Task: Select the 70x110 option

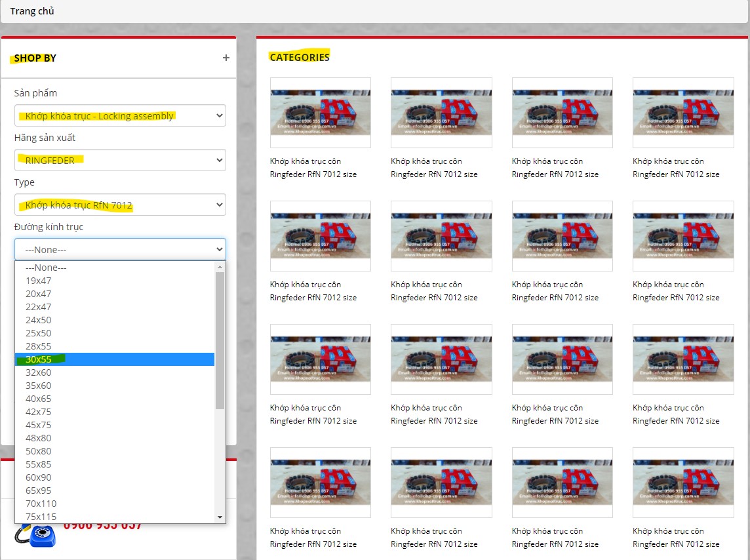Action: [x=115, y=504]
